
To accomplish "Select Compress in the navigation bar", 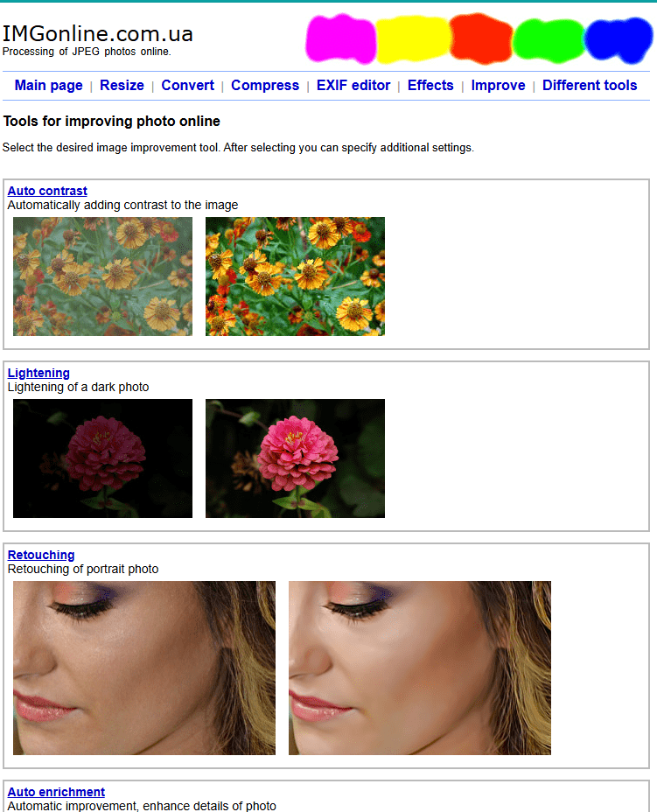I will (x=265, y=86).
